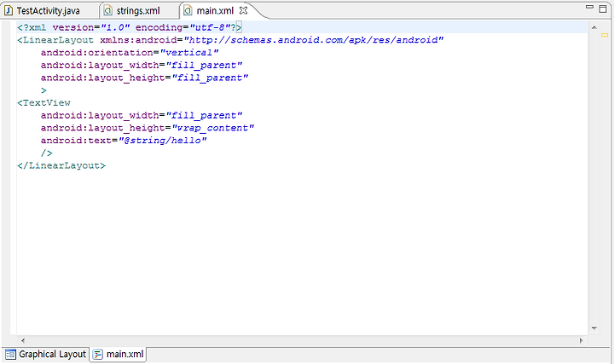Viewport: 614px width, 364px height.
Task: Click the TextView self-closing /> bracket
Action: coord(47,153)
